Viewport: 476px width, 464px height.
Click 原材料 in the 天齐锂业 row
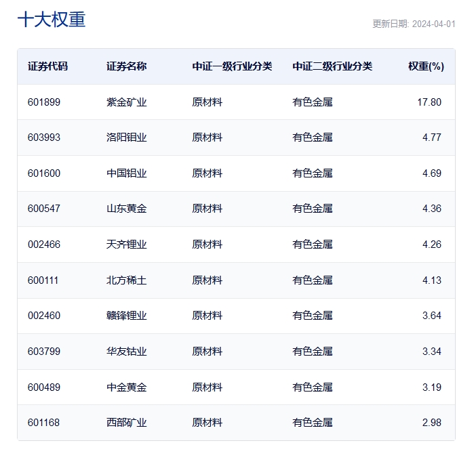pos(207,245)
